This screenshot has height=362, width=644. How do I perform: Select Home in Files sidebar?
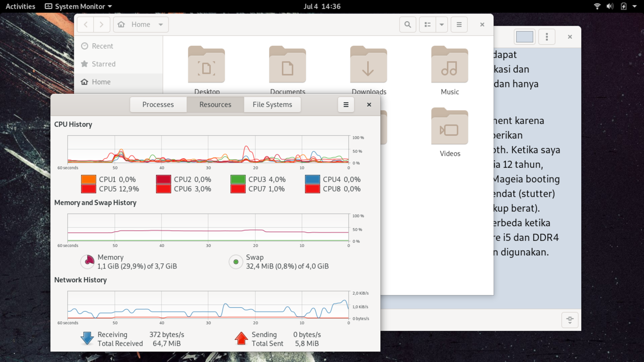click(118, 82)
